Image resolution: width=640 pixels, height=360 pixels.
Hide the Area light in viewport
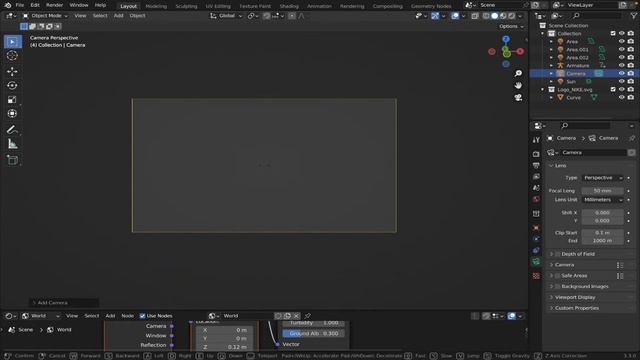coord(621,41)
